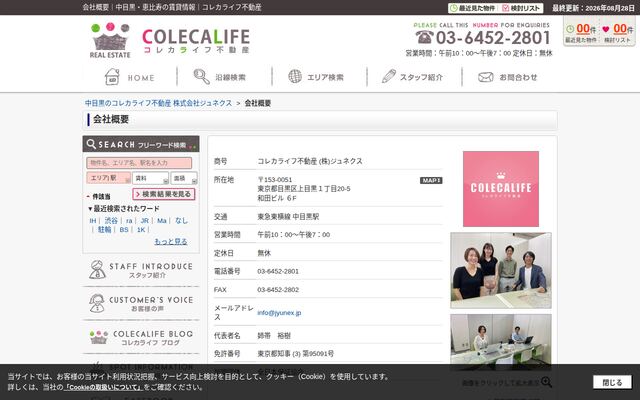Click もっと見る link in search panel

171,241
